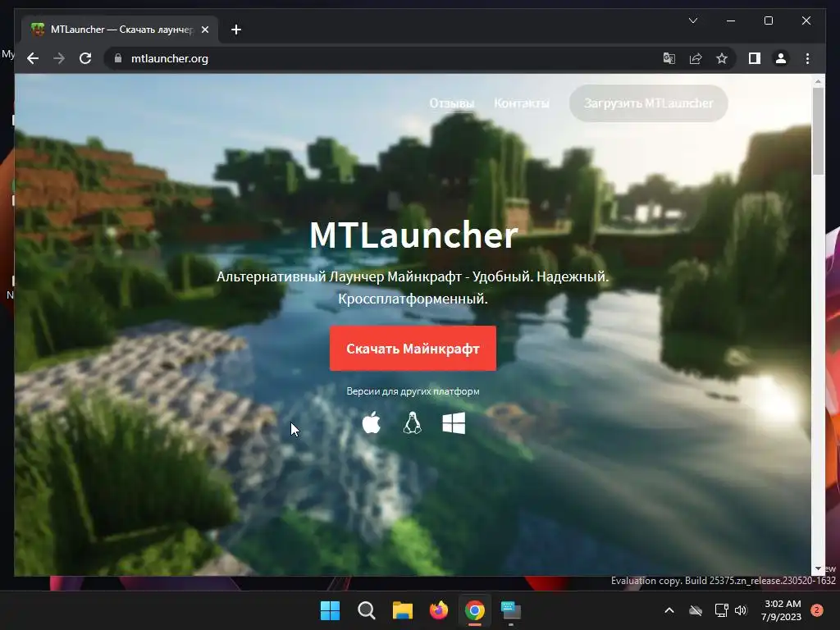The image size is (840, 630).
Task: Open Chrome's three-dot menu
Action: [x=807, y=58]
